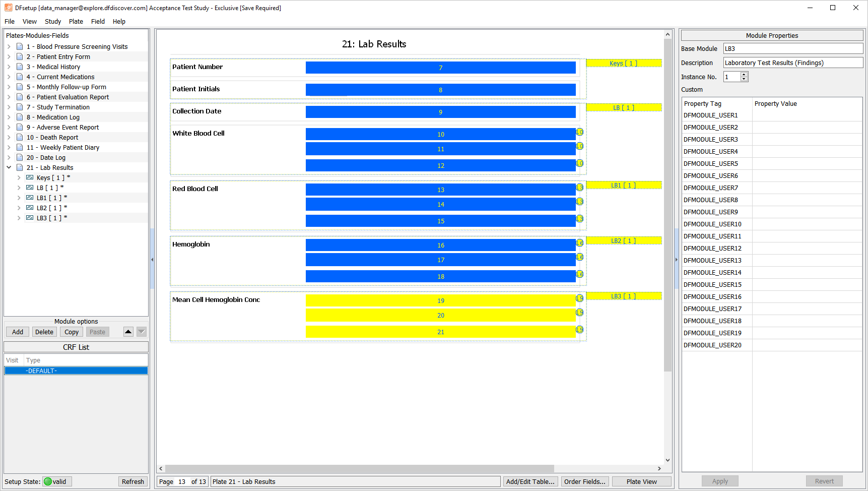Expand the 5 - Monthly Follow-up Form plate

pyautogui.click(x=9, y=87)
